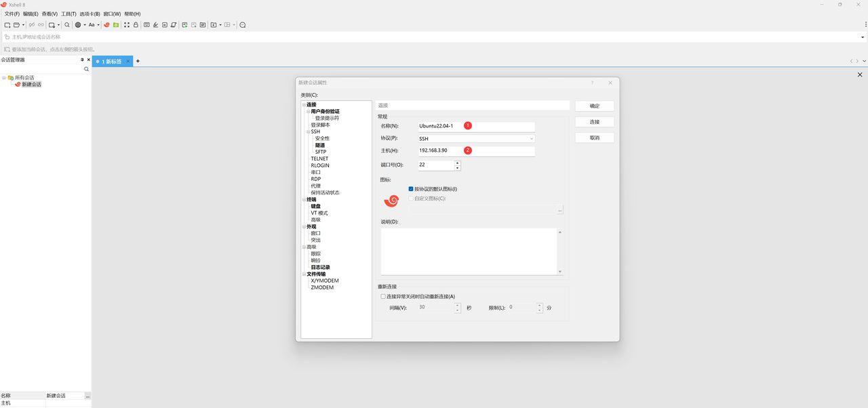Click the add-current-session arrow icon below address bar
This screenshot has height=408, width=868.
7,49
